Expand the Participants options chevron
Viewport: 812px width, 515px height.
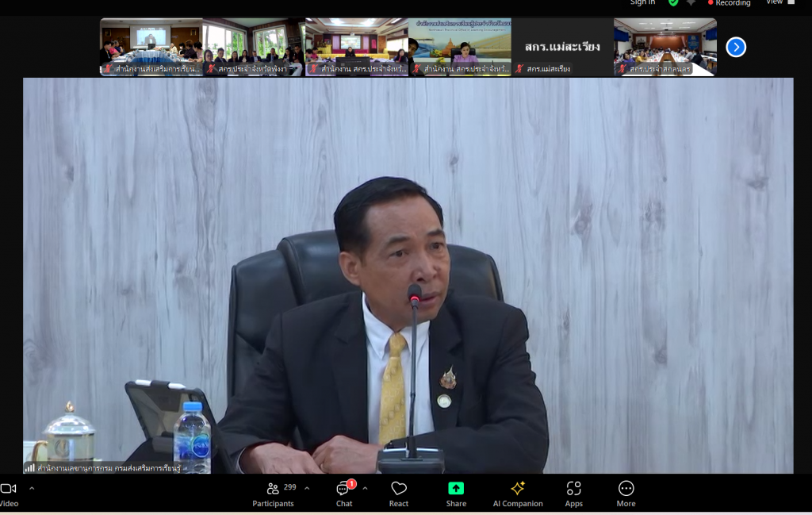pyautogui.click(x=307, y=488)
